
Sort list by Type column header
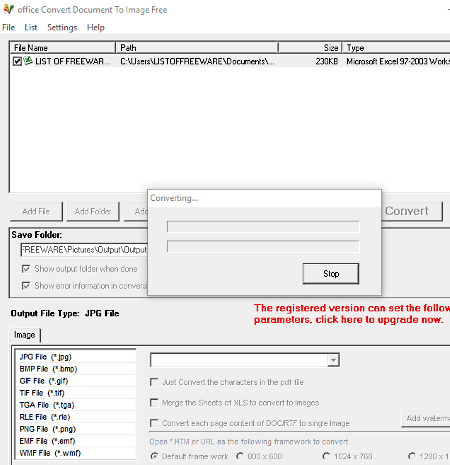pyautogui.click(x=396, y=48)
